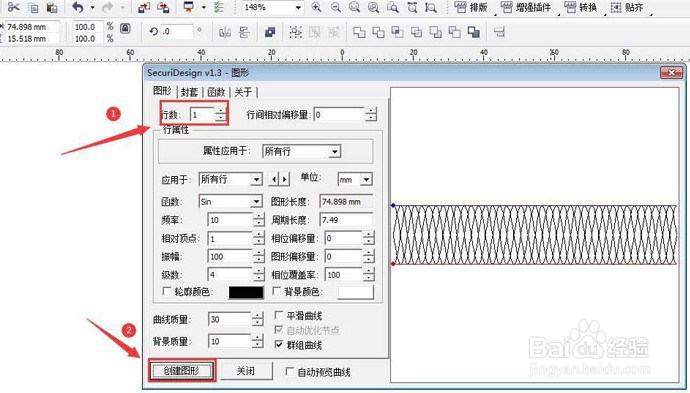
Task: Click the Create Boundary icon
Action: pyautogui.click(x=474, y=32)
